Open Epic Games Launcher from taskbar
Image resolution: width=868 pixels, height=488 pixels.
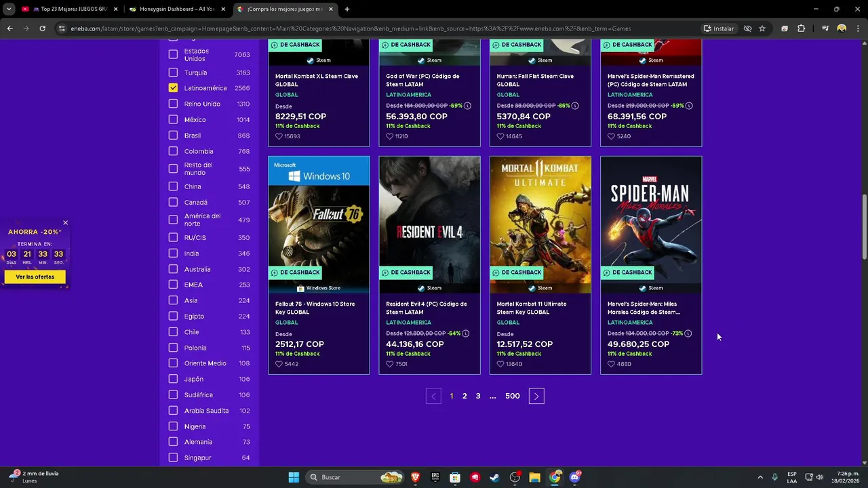[435, 477]
